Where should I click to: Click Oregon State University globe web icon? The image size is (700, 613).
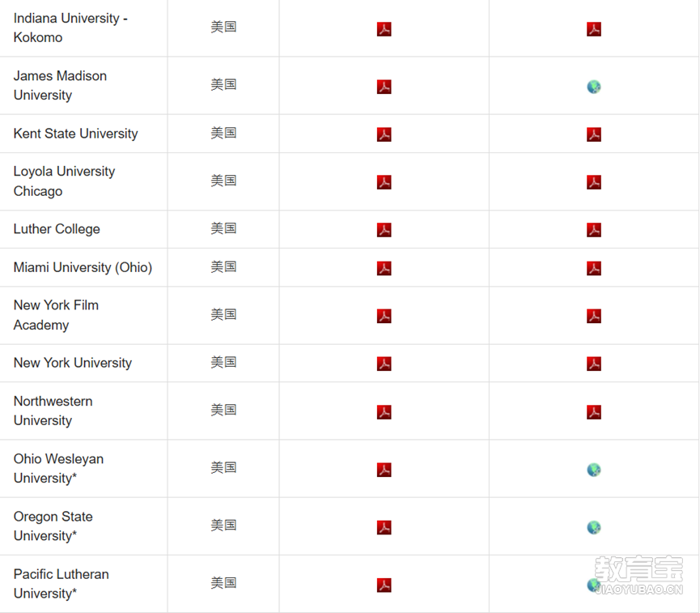[x=594, y=527]
